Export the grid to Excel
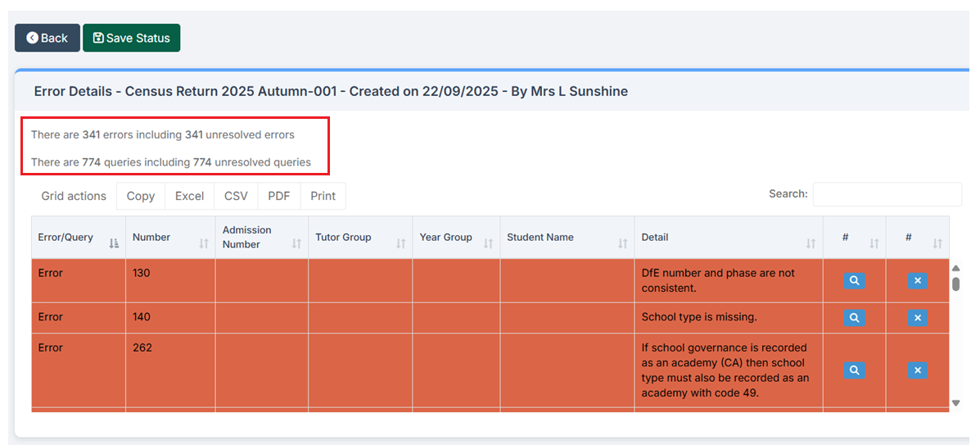 pyautogui.click(x=189, y=196)
